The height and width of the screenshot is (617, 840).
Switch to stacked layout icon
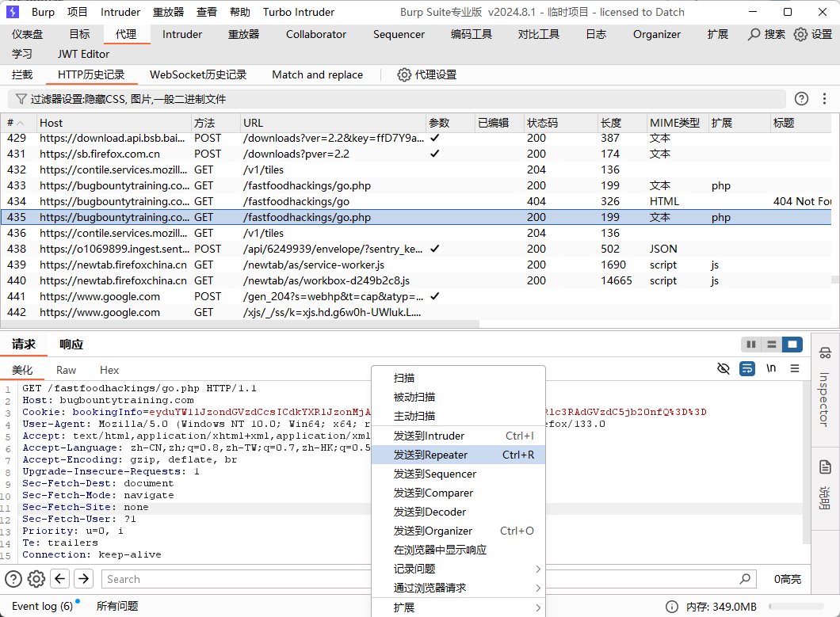click(771, 345)
